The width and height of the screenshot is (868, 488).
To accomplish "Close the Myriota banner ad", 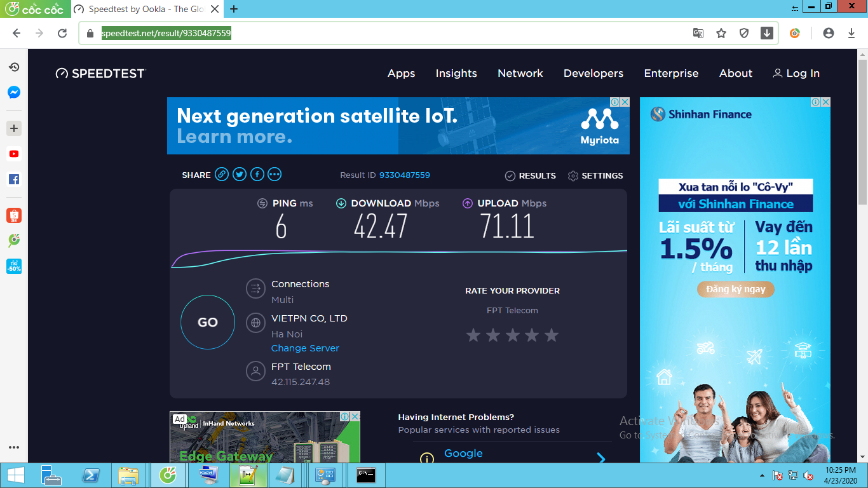I will tap(625, 102).
